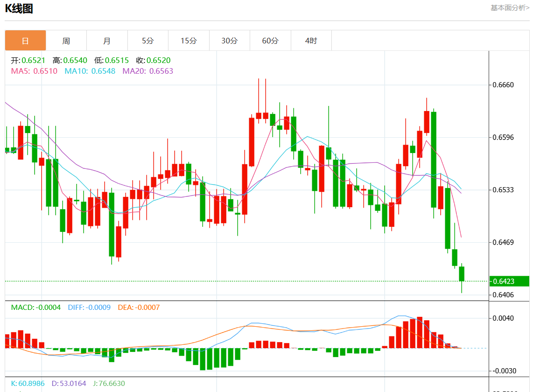
Task: Click the K:60.8986 KDJ value
Action: pyautogui.click(x=28, y=384)
